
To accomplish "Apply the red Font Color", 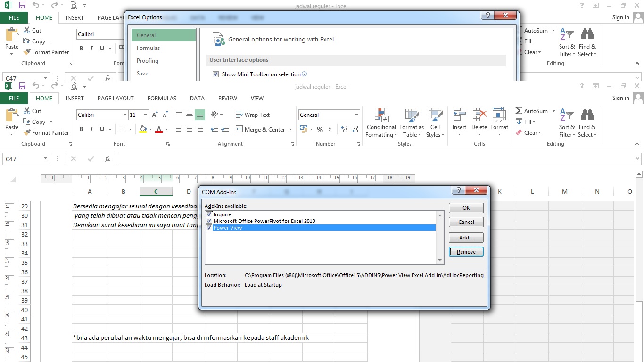I will pyautogui.click(x=159, y=129).
